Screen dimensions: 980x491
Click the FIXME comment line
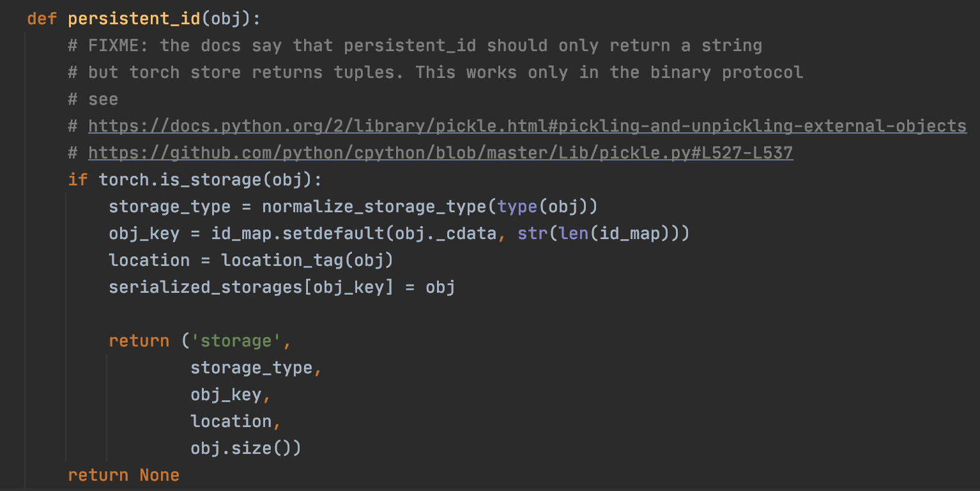(x=415, y=45)
